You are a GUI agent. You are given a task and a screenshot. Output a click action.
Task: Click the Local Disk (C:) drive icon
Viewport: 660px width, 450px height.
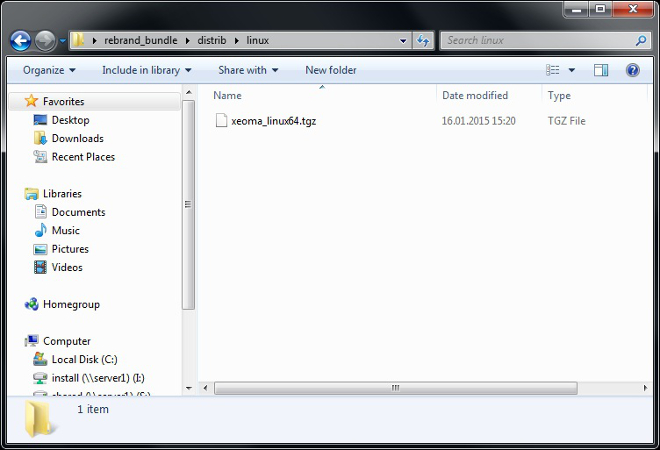[x=40, y=359]
